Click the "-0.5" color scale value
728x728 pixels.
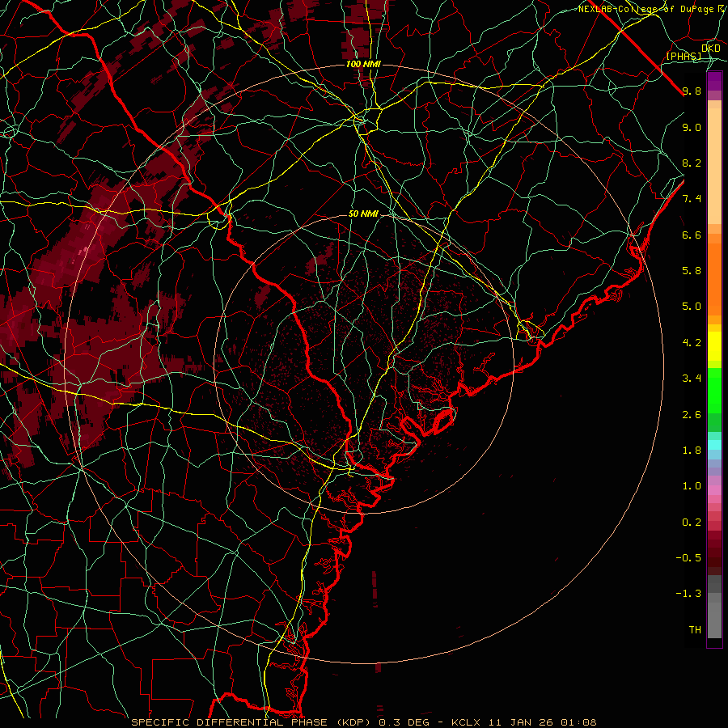(x=688, y=558)
